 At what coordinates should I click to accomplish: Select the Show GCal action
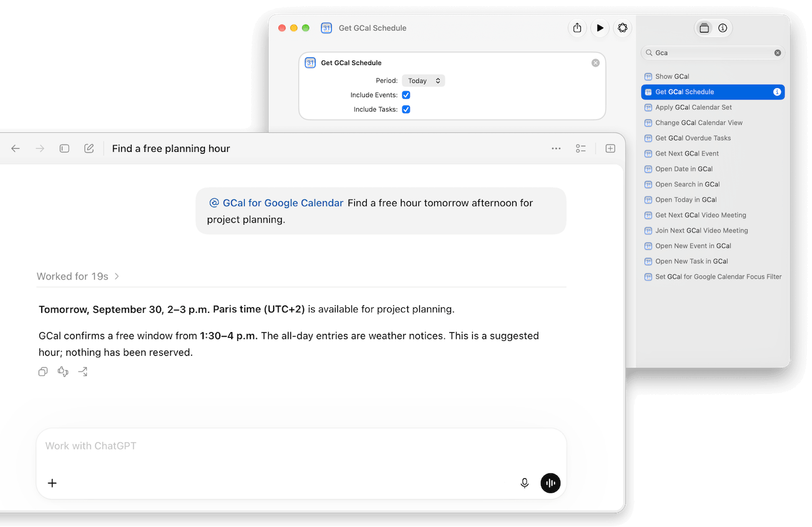(713, 77)
